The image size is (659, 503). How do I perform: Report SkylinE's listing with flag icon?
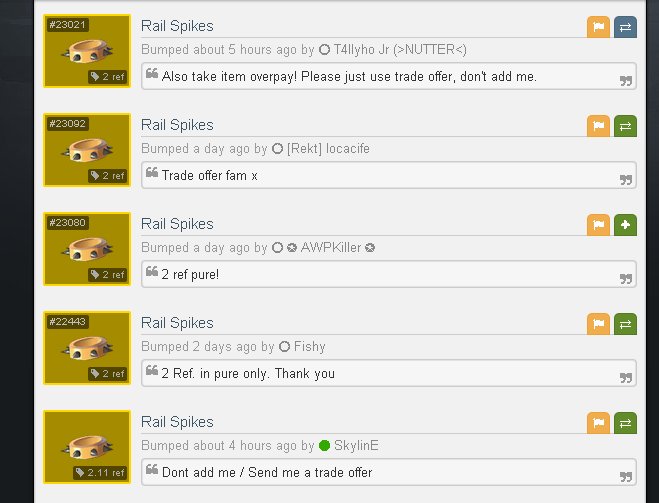(x=598, y=423)
